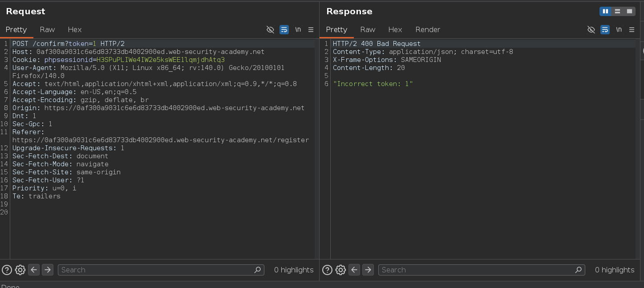
Task: Click the phpsessionid cookie value
Action: click(x=161, y=60)
